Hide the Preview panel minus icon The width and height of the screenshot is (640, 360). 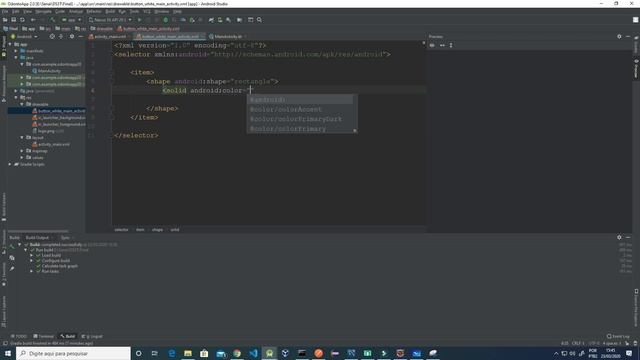(628, 37)
